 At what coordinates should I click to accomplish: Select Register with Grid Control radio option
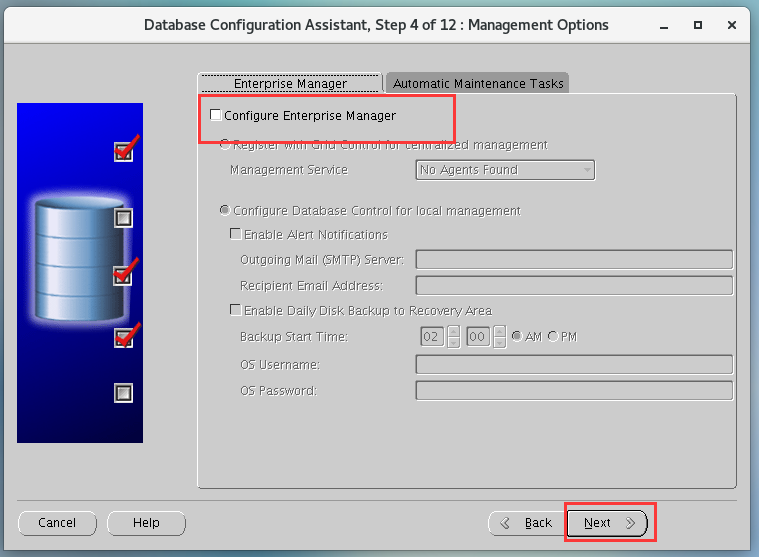[x=225, y=144]
